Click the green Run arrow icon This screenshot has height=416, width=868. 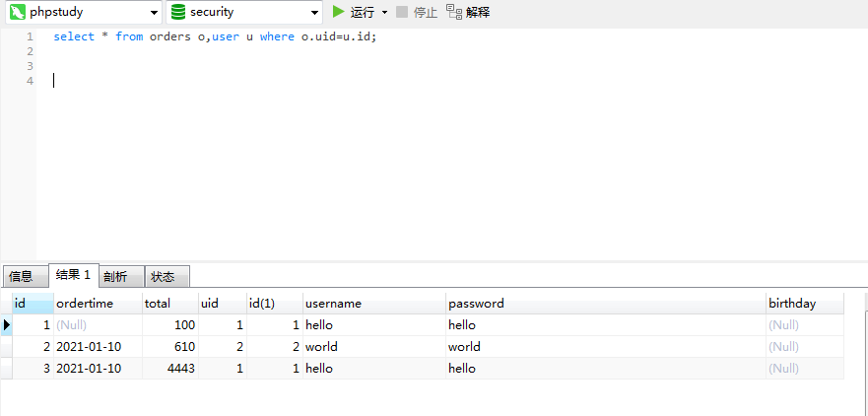[338, 11]
